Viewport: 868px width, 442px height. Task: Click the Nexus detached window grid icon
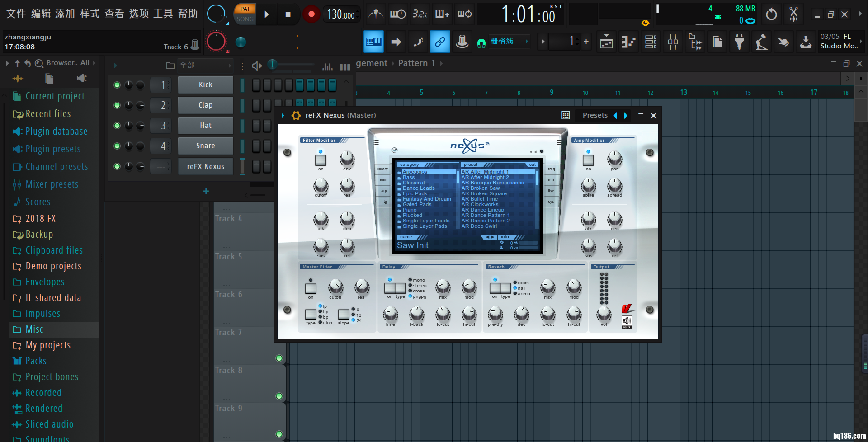[566, 115]
